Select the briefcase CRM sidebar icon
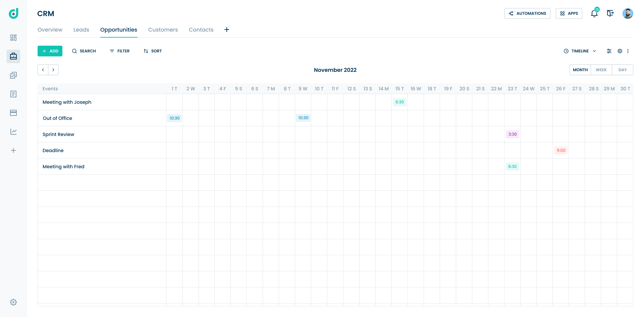This screenshot has width=644, height=317. point(13,56)
